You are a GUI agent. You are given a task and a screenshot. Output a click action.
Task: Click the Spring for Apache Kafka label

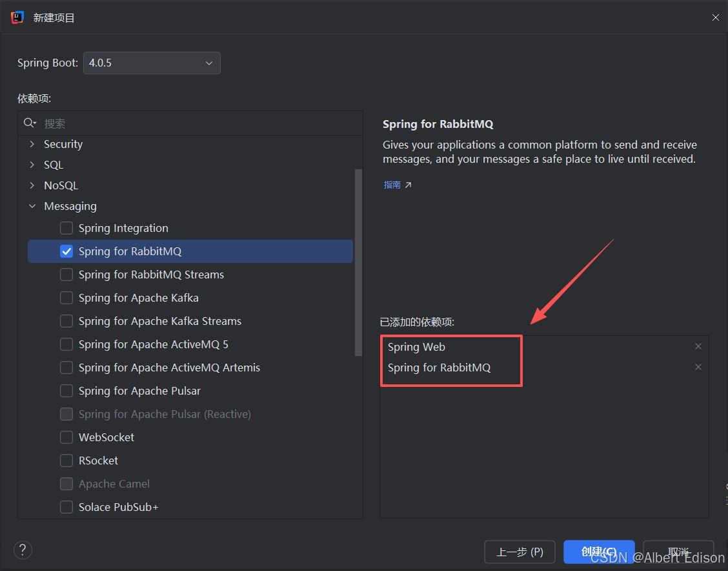[x=138, y=298]
